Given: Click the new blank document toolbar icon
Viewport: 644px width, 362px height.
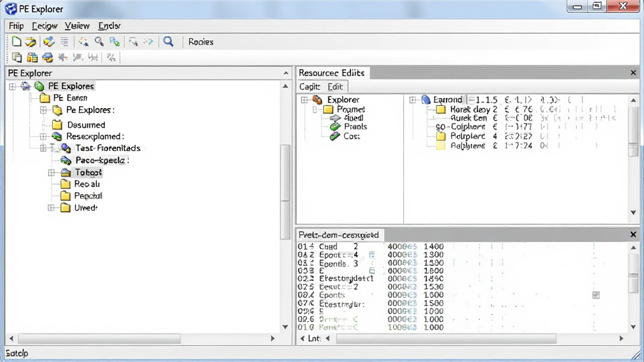Looking at the screenshot, I should (x=16, y=41).
